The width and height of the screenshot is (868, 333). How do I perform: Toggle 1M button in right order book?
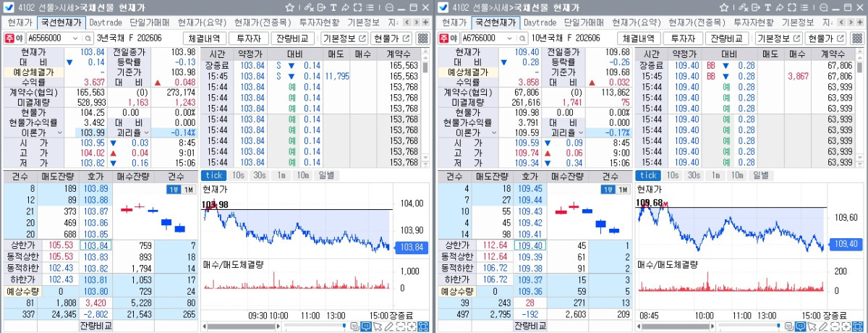[621, 190]
